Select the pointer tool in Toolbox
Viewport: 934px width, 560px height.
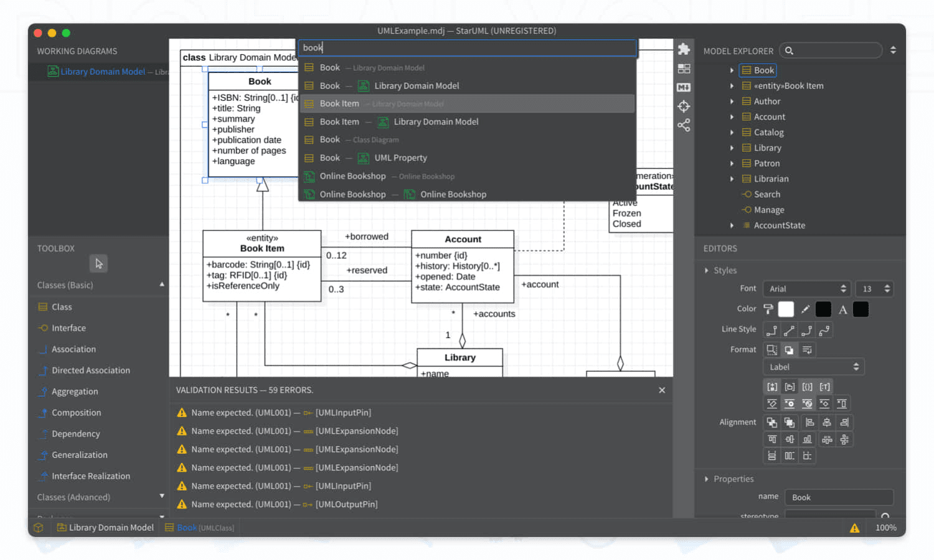click(x=98, y=264)
